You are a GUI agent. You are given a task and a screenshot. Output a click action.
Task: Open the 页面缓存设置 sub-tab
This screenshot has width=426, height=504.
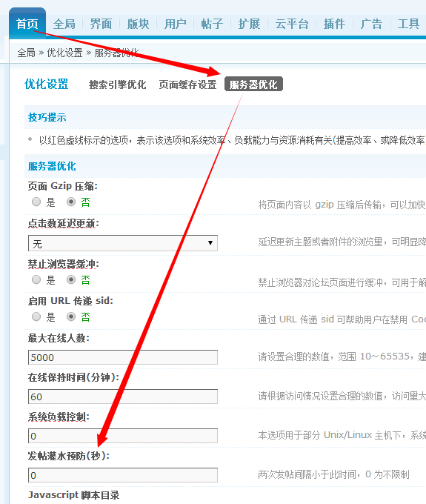[187, 84]
